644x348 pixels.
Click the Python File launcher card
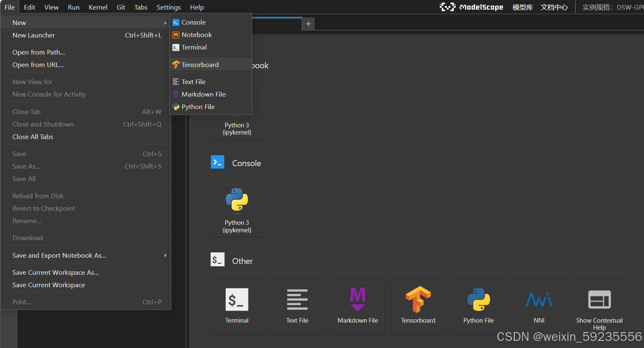479,307
